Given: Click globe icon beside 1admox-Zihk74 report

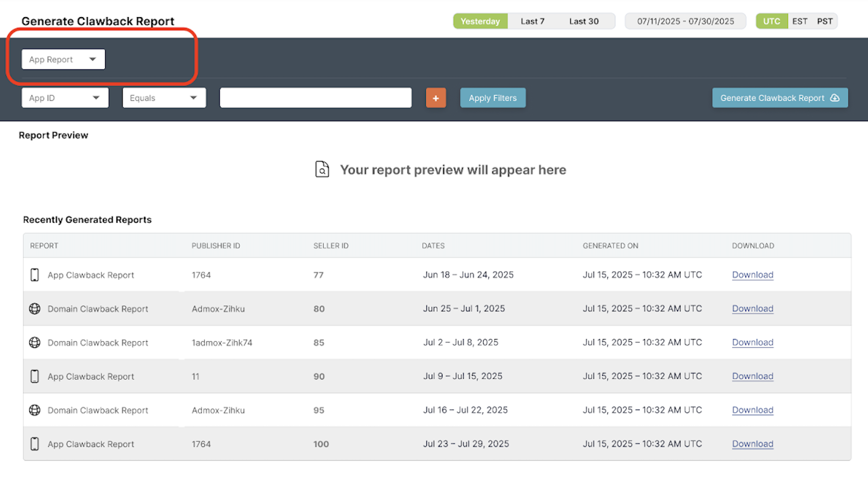Looking at the screenshot, I should [34, 343].
